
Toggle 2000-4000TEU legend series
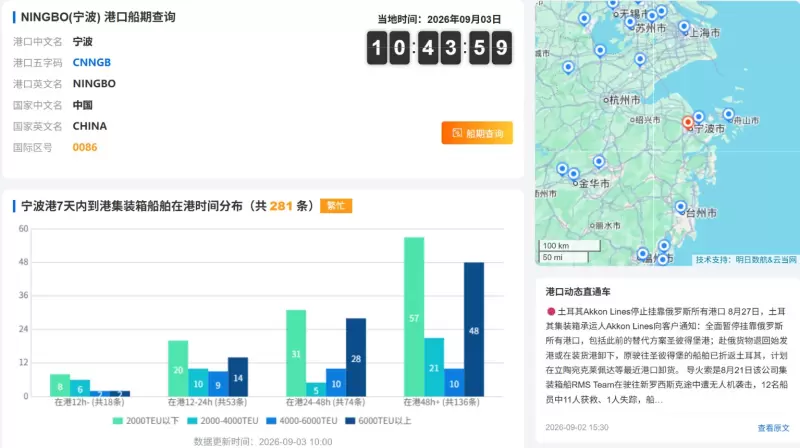(x=223, y=420)
